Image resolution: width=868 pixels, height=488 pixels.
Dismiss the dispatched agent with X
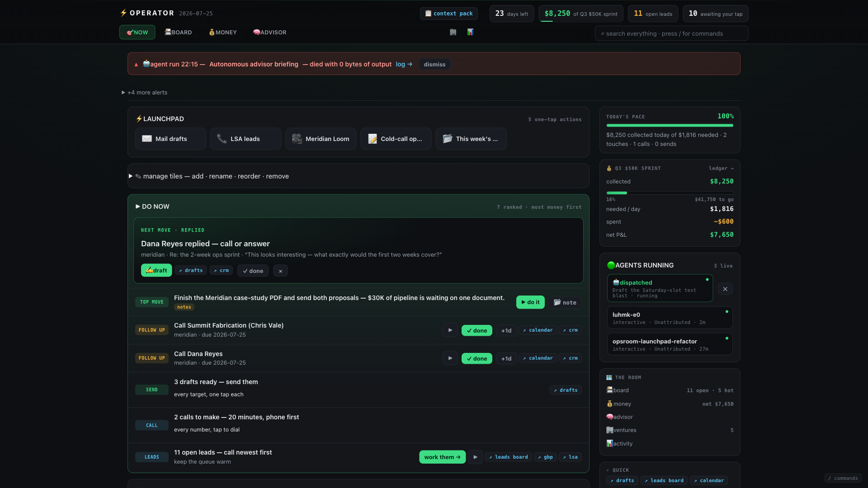pyautogui.click(x=725, y=289)
